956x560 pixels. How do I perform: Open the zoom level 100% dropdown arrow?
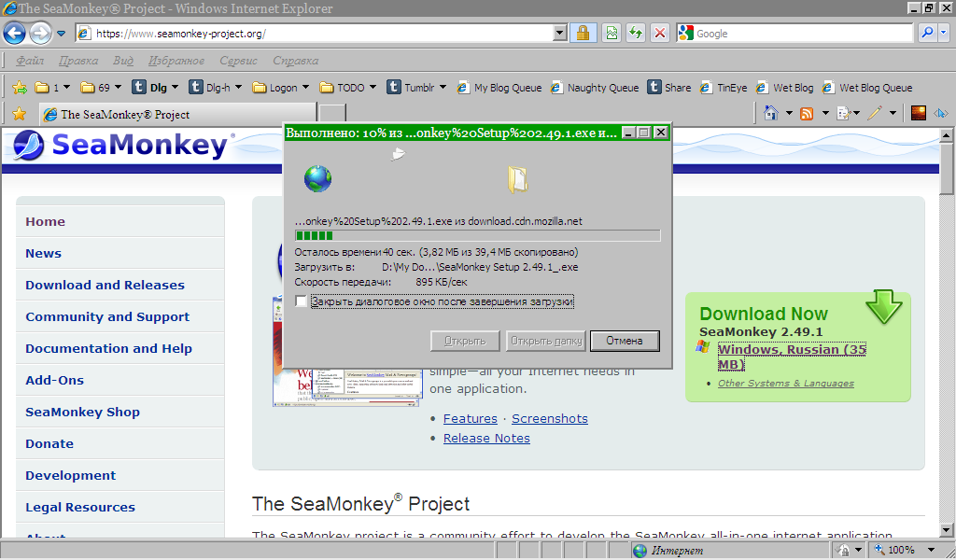[x=931, y=551]
